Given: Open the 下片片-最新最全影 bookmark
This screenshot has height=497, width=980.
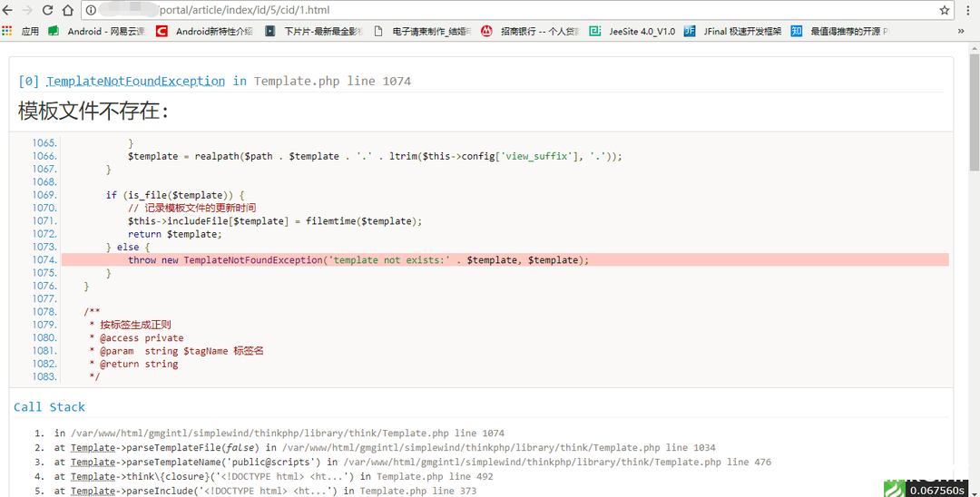Looking at the screenshot, I should point(314,31).
